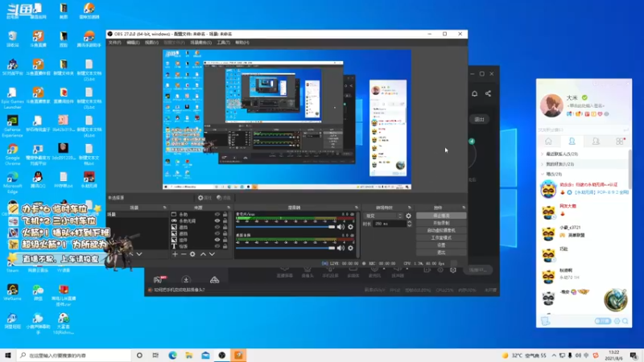Open File Explorer from the taskbar
Image resolution: width=644 pixels, height=362 pixels.
[x=189, y=356]
